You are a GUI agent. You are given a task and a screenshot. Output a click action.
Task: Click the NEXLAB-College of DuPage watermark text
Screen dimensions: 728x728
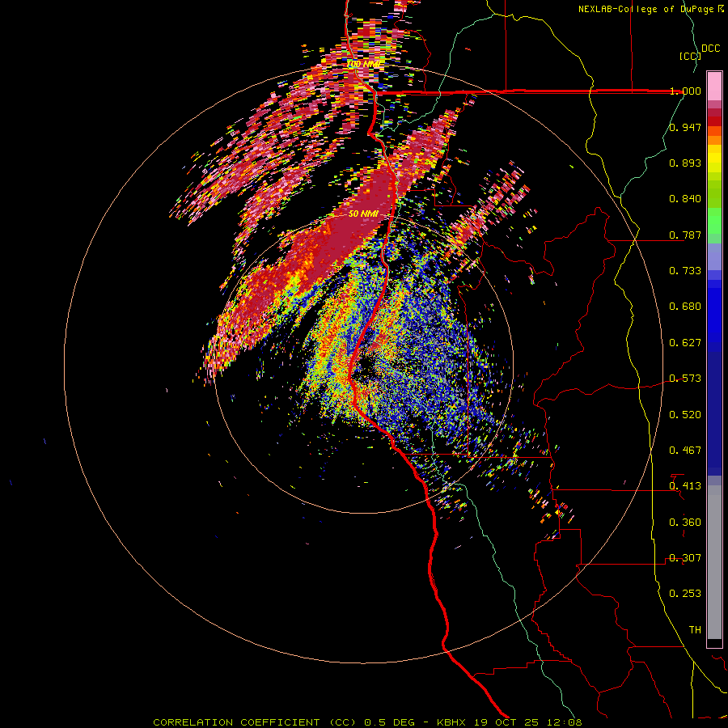[651, 9]
